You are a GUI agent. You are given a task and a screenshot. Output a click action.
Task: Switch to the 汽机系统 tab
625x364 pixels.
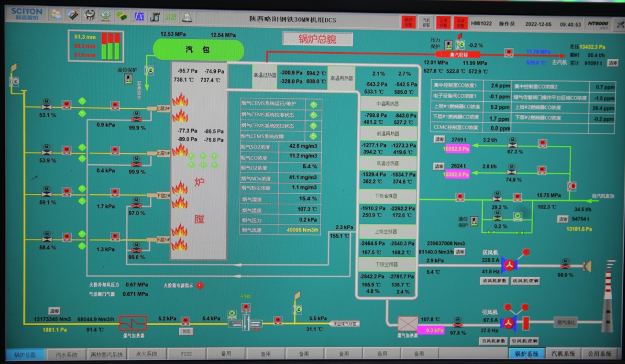[x=561, y=354]
